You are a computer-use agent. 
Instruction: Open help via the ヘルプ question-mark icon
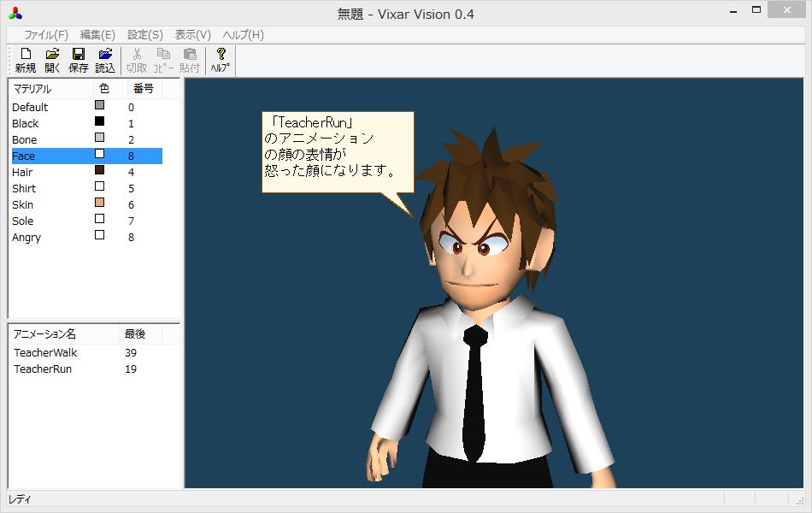[219, 58]
